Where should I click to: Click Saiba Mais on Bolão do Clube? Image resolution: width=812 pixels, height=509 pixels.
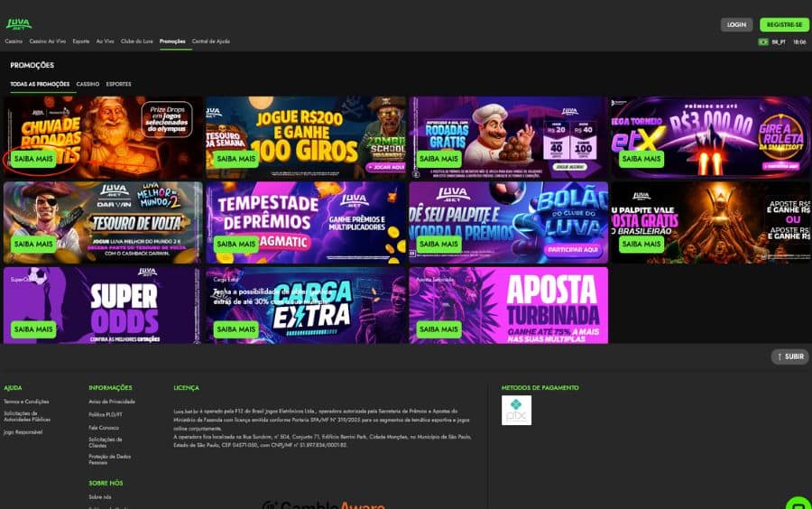[x=438, y=244]
